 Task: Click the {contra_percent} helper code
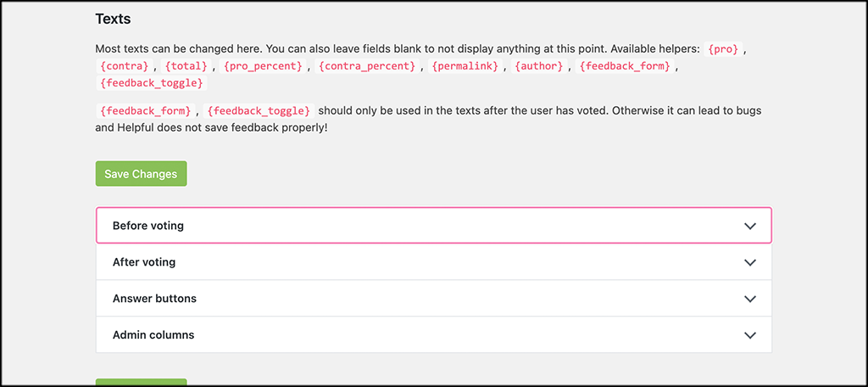(368, 66)
